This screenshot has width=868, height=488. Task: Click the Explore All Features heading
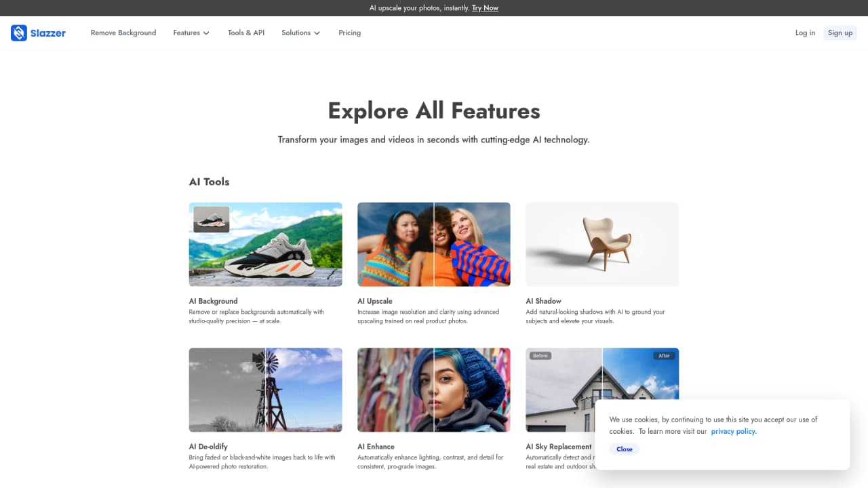[x=434, y=110]
